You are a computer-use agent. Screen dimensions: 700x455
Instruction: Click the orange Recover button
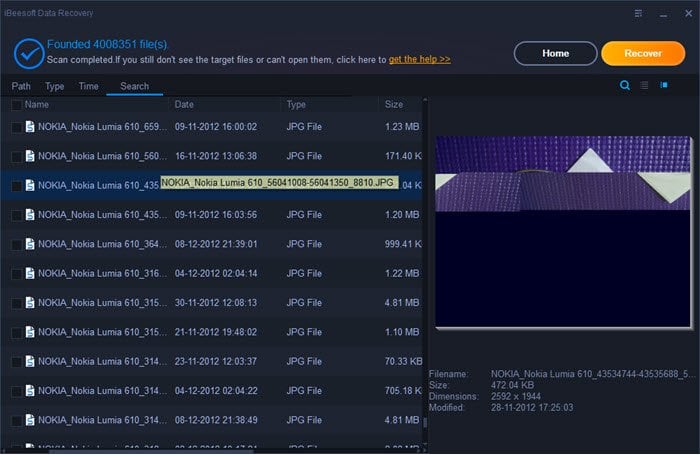coord(643,54)
